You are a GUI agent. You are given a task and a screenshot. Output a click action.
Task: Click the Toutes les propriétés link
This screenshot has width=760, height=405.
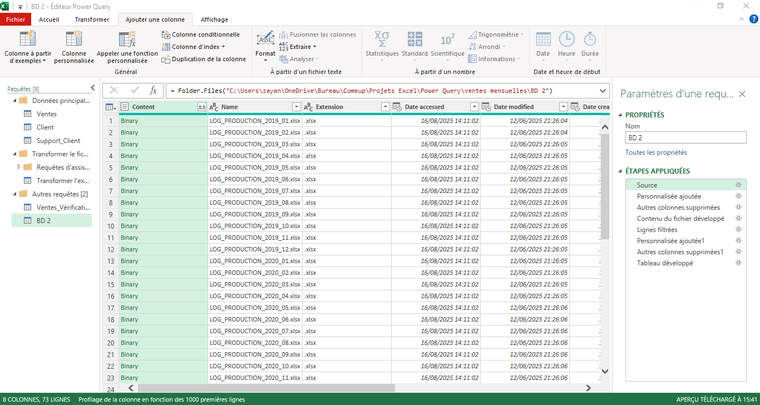pyautogui.click(x=656, y=153)
